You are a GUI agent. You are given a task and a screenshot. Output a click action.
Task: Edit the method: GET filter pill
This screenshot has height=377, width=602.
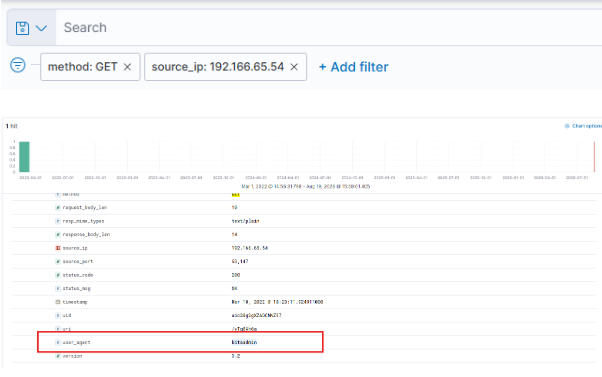pyautogui.click(x=82, y=67)
